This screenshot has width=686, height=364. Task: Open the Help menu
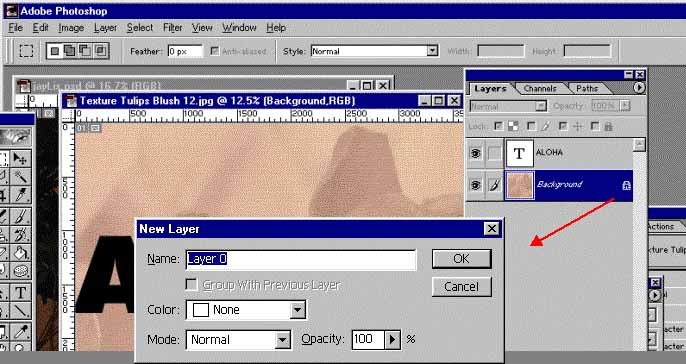(276, 28)
